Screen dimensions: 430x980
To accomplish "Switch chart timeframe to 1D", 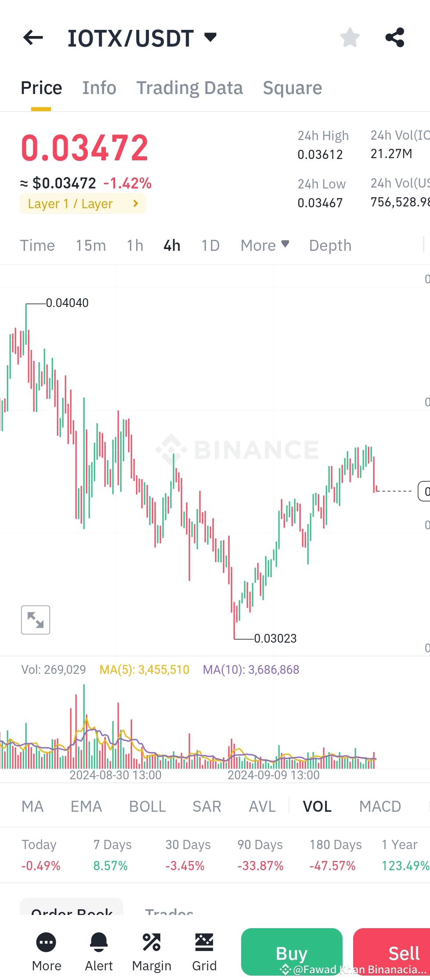I will 210,246.
